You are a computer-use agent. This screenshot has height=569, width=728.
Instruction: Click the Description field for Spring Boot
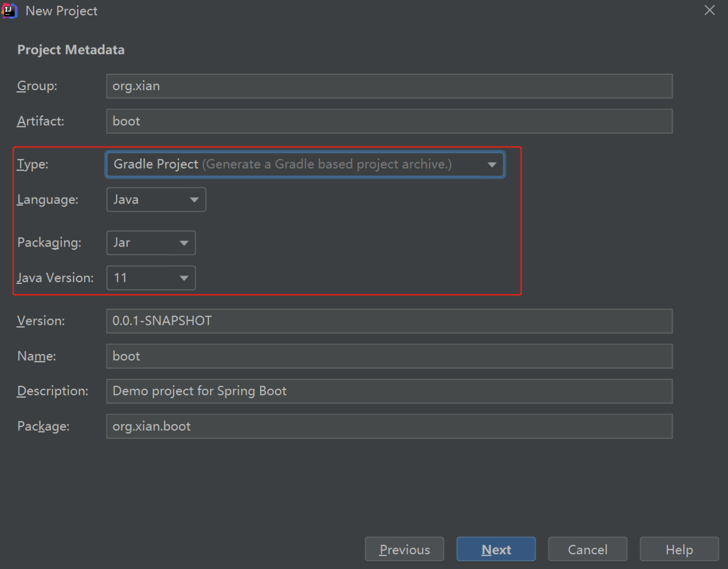click(x=389, y=391)
